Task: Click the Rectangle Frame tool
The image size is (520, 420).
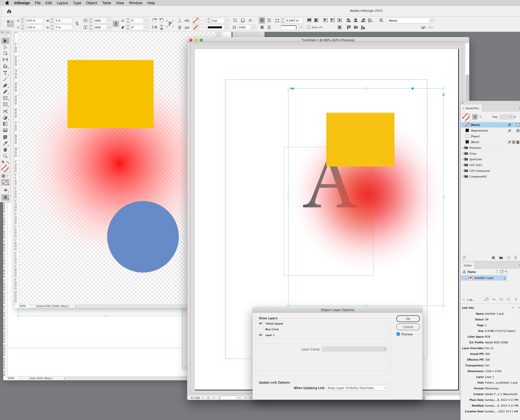Action: [5, 98]
